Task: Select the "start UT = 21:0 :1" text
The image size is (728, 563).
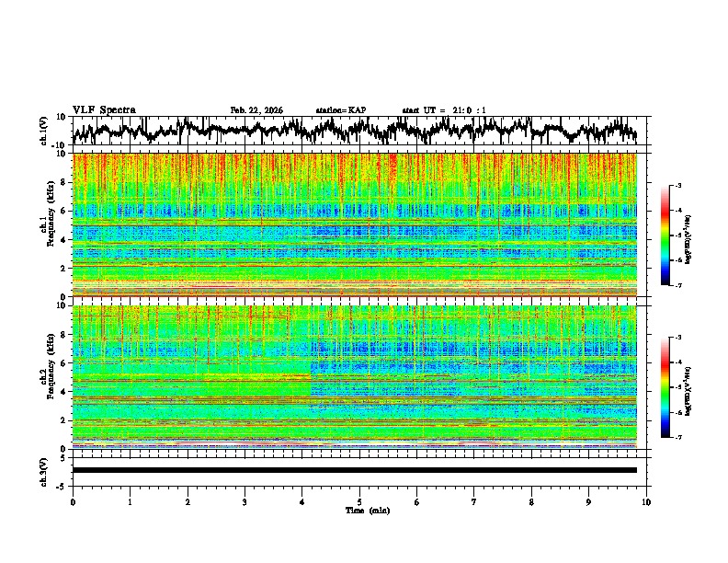Action: click(444, 110)
